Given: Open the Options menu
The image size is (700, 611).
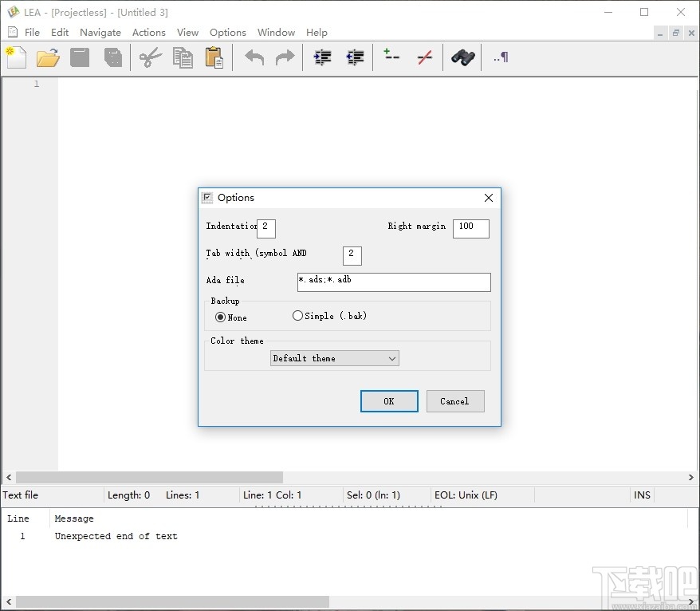Looking at the screenshot, I should pos(228,32).
